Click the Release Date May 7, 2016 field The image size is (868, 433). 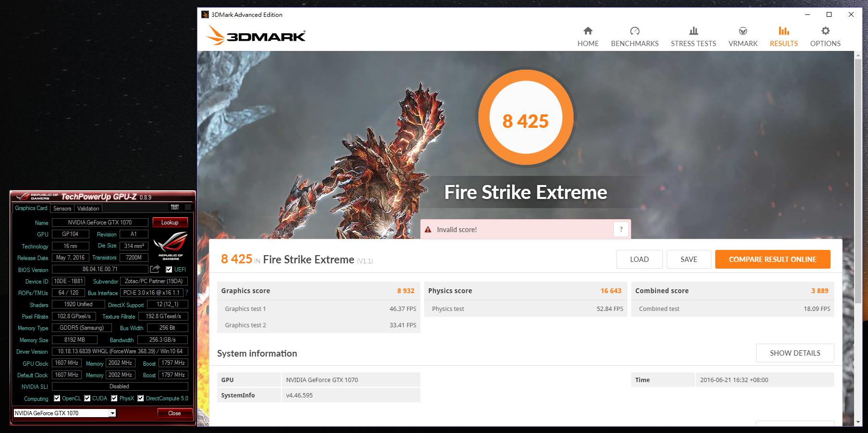click(70, 258)
